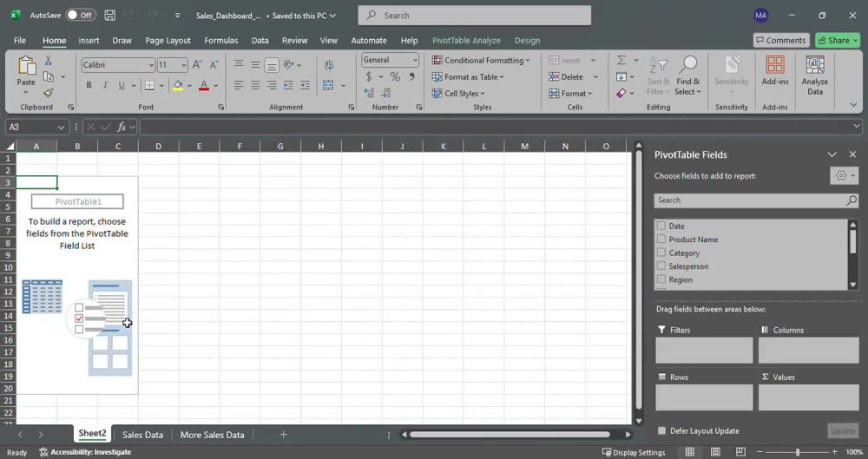868x459 pixels.
Task: Click the Format cells button
Action: coord(570,94)
